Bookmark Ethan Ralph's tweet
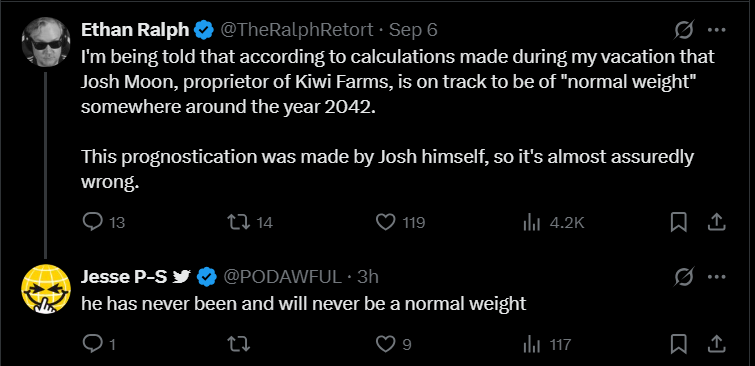 pos(678,222)
